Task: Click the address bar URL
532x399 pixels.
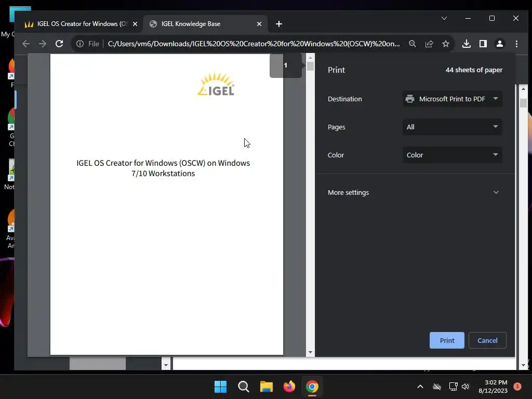Action: click(x=254, y=44)
